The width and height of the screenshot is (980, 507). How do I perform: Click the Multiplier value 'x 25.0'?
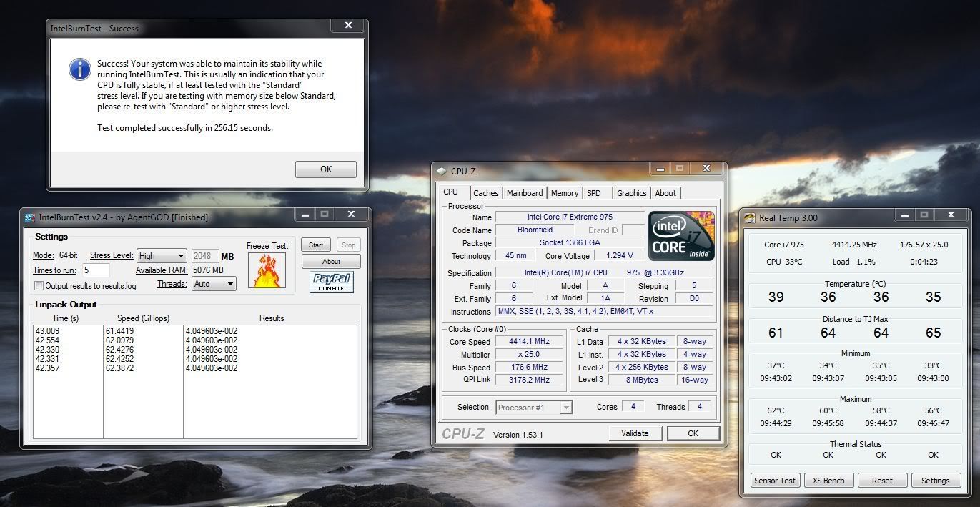[x=529, y=355]
